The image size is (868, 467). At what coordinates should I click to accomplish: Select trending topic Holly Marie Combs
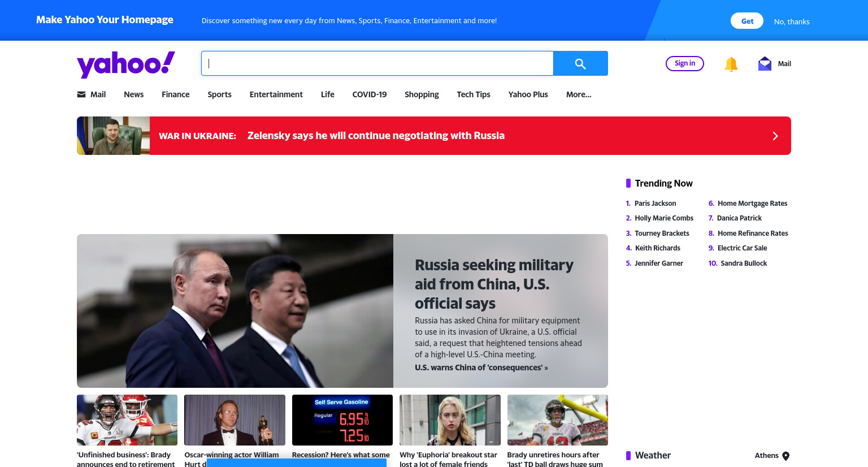664,218
